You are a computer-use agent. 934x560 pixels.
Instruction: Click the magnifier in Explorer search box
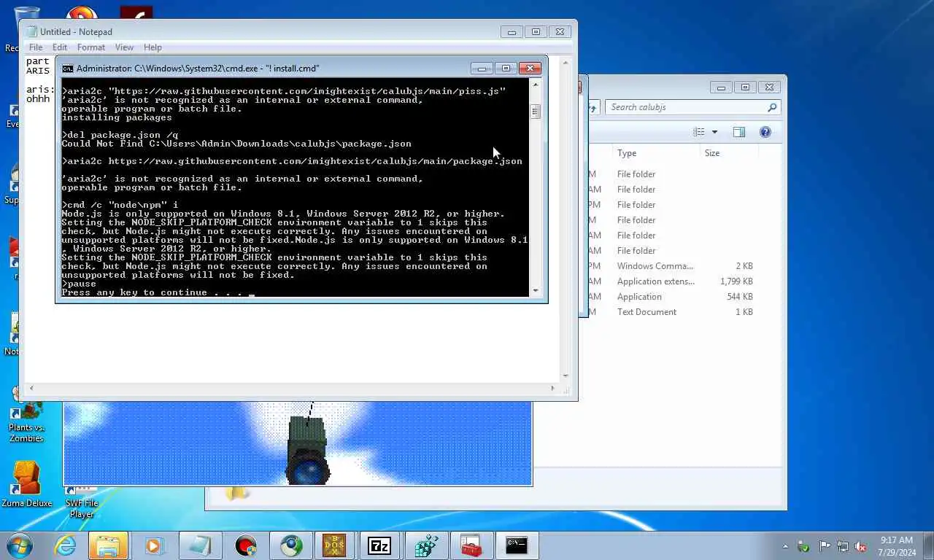tap(771, 107)
